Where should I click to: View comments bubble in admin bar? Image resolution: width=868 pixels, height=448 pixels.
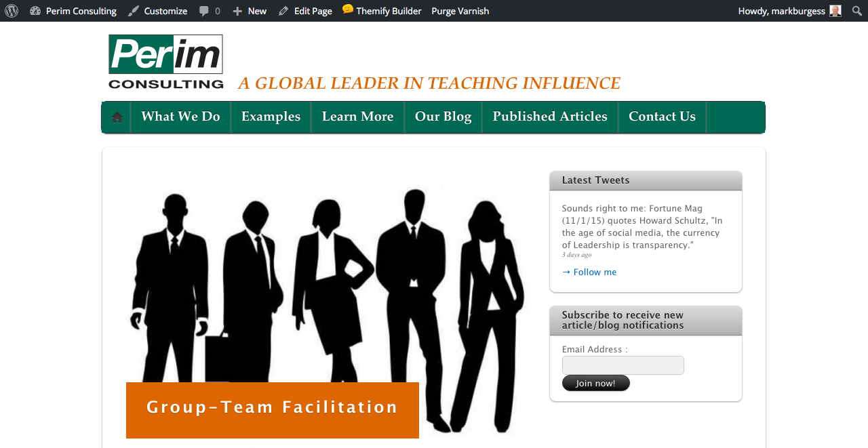click(210, 11)
